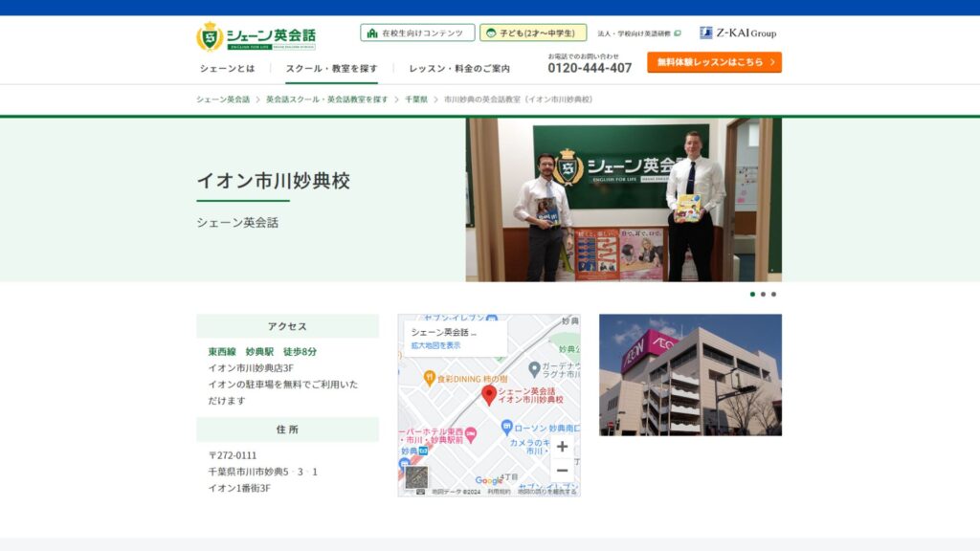Select the second carousel dot indicator
This screenshot has width=980, height=551.
tap(763, 295)
